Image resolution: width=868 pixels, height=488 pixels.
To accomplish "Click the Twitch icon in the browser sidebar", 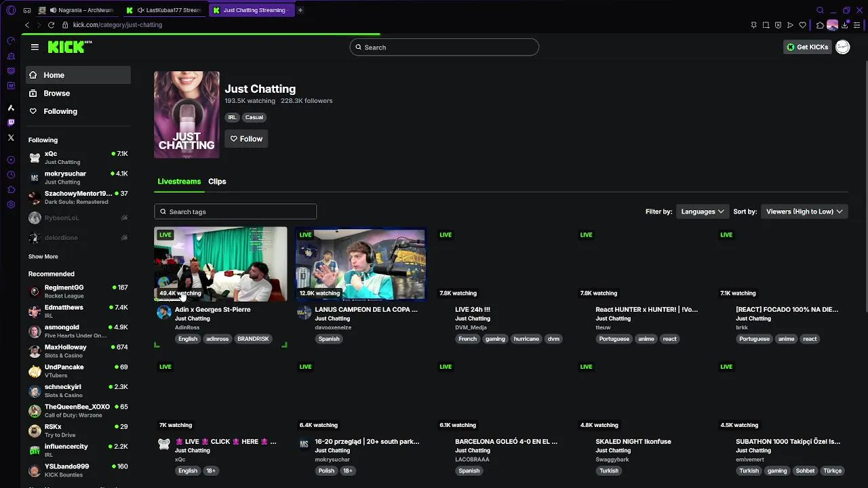I will click(x=11, y=123).
